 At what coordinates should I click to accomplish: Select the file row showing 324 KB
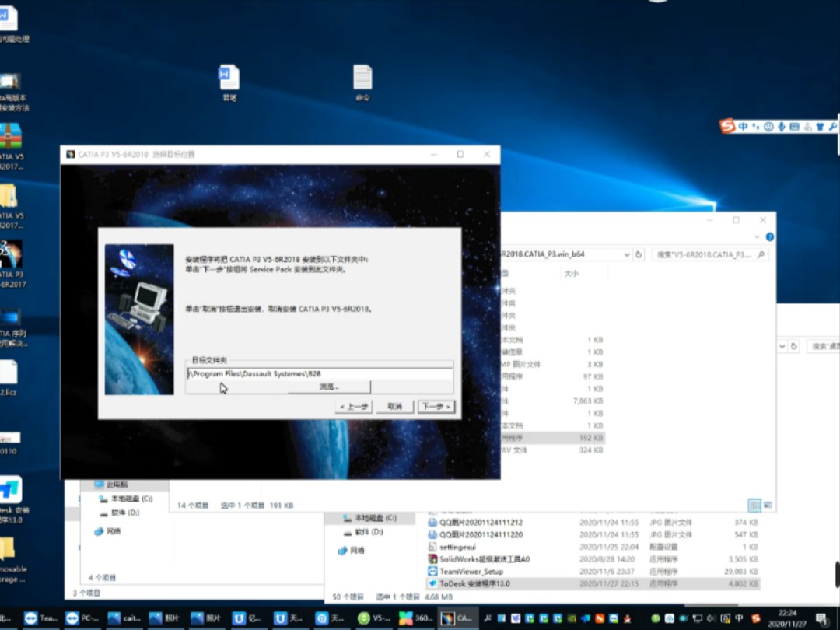click(x=551, y=450)
